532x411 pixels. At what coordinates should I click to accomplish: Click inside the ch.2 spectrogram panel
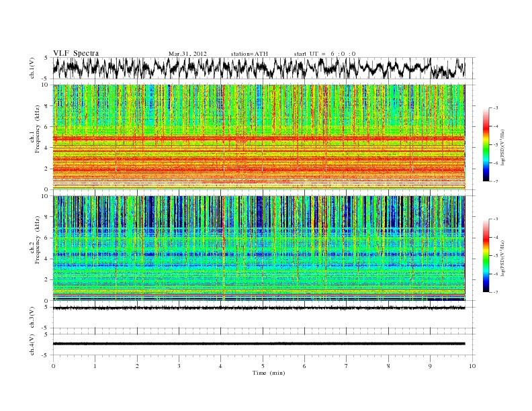point(259,248)
